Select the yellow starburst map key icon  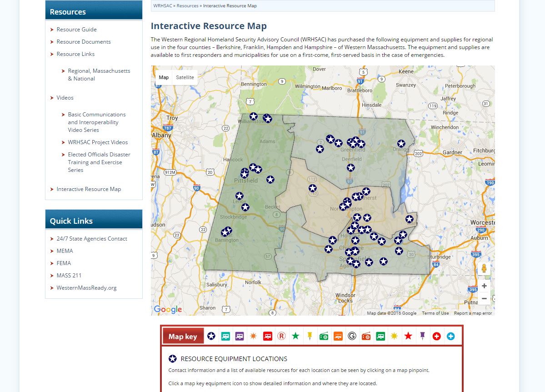[x=394, y=336]
